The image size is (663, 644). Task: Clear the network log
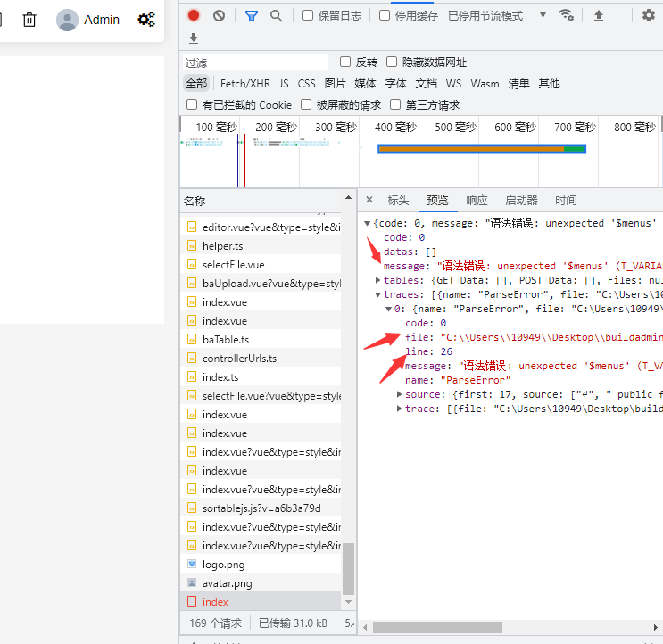click(219, 15)
